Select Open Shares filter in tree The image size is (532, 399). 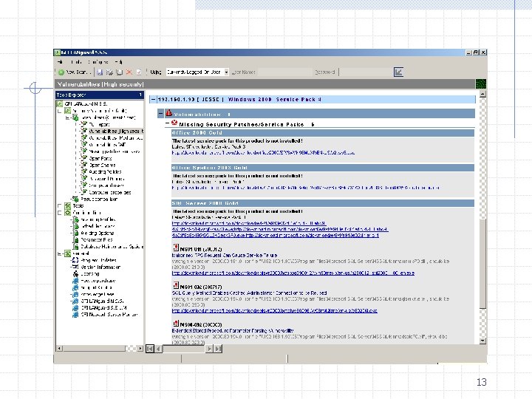click(x=102, y=166)
